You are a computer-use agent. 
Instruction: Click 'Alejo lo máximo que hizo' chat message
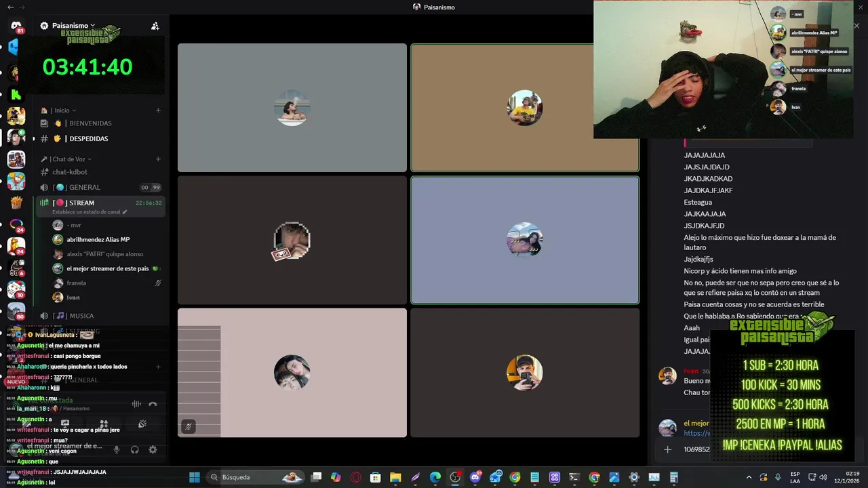759,242
